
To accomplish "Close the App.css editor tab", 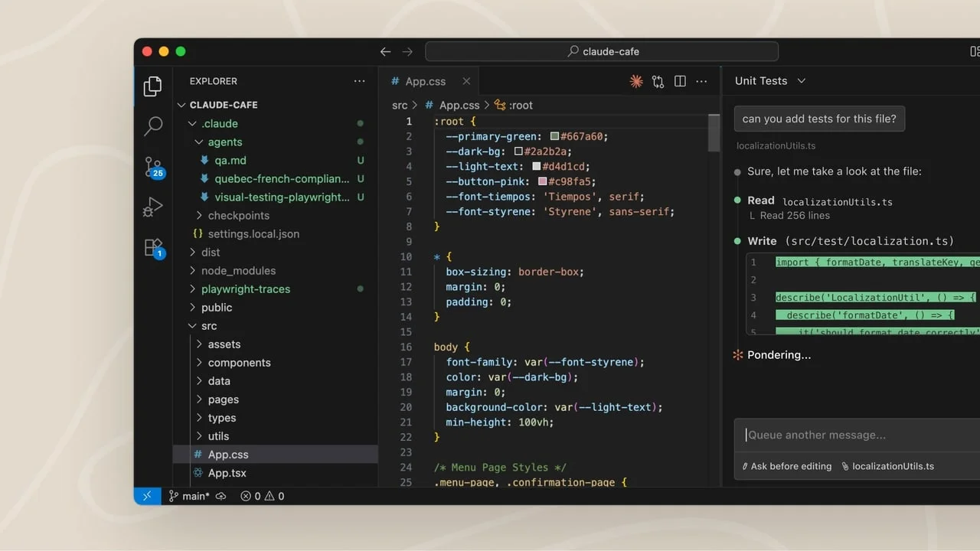I will 465,81.
